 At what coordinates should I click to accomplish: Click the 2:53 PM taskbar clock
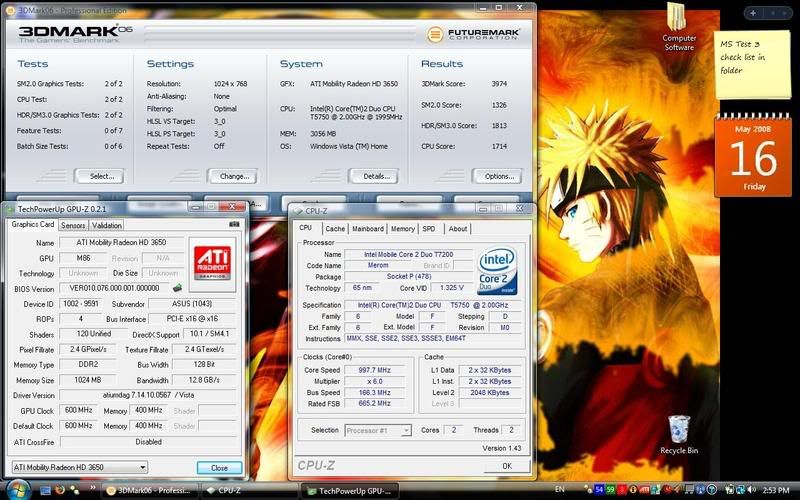click(x=776, y=490)
